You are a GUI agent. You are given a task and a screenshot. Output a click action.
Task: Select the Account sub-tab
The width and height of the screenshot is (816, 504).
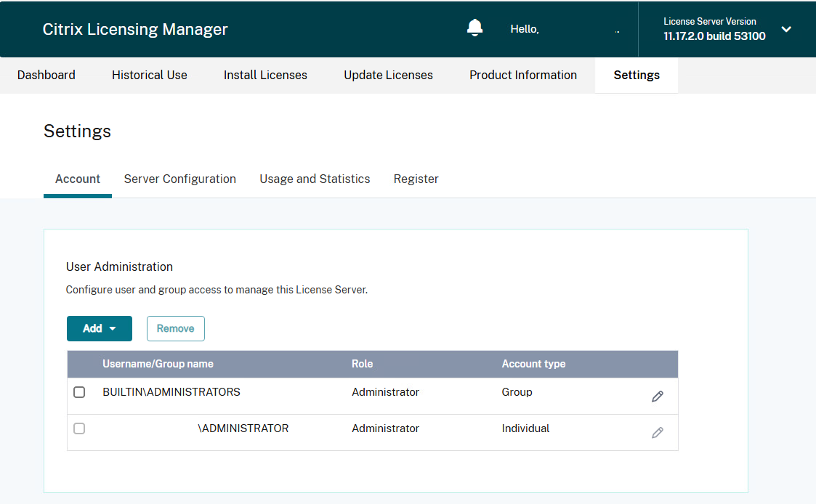[x=78, y=179]
